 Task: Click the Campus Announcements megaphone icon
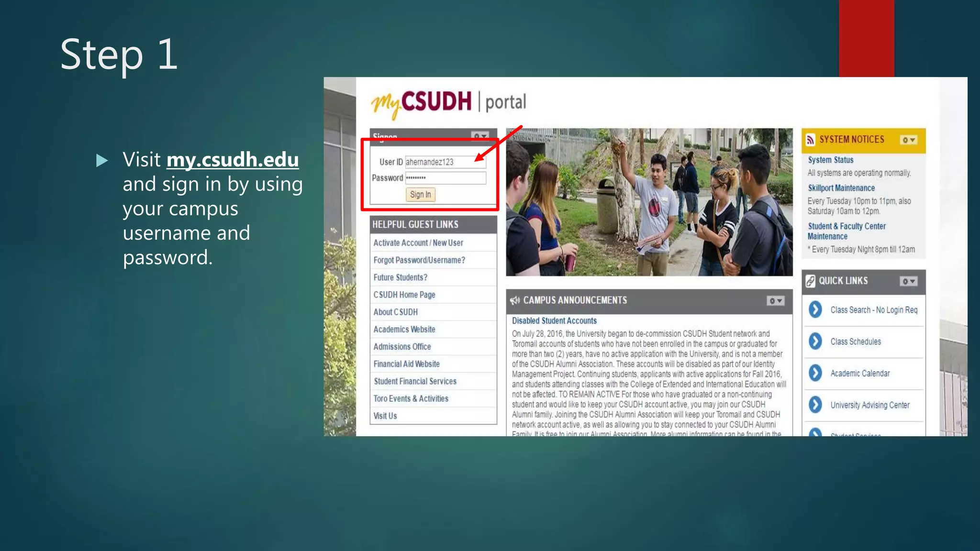point(515,300)
